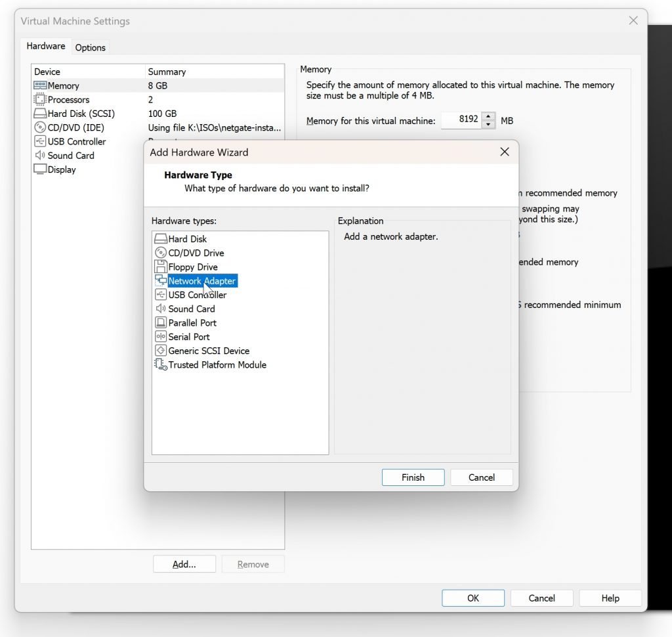Open the Hardware tab

pyautogui.click(x=46, y=47)
